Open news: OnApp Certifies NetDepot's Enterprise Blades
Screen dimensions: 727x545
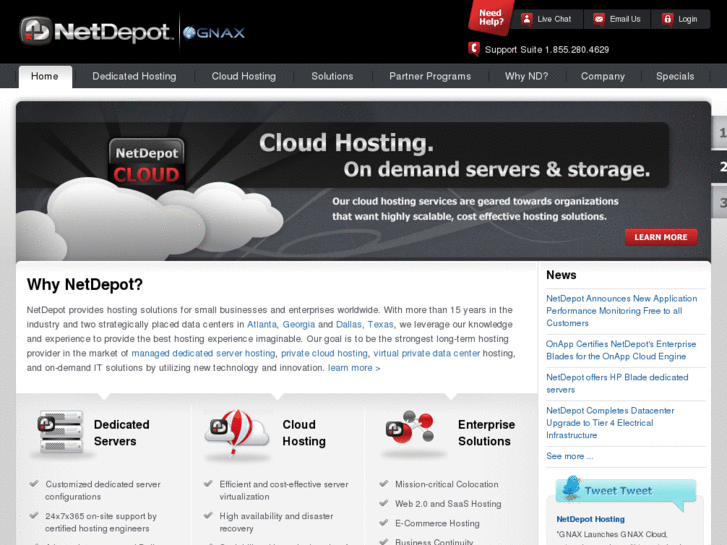tap(621, 350)
